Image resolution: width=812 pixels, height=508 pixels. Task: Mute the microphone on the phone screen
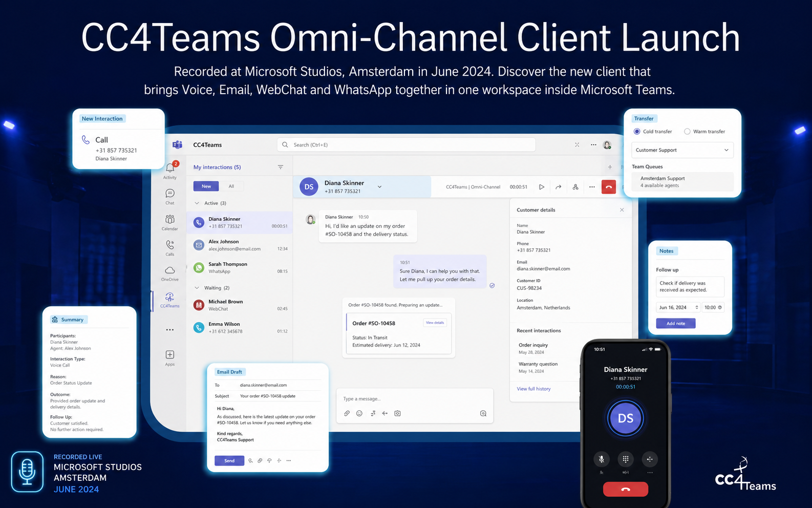[x=602, y=459]
